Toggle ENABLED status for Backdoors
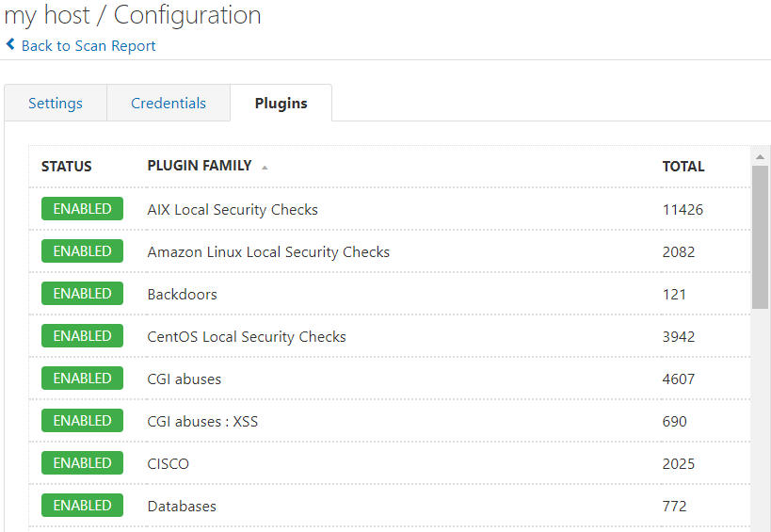Screen dimensions: 771x532 (82, 294)
